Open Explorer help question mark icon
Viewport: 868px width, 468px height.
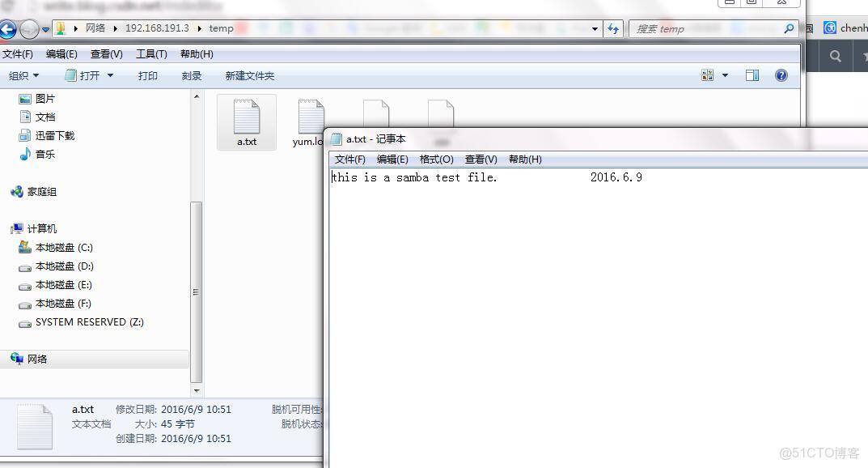click(x=781, y=75)
